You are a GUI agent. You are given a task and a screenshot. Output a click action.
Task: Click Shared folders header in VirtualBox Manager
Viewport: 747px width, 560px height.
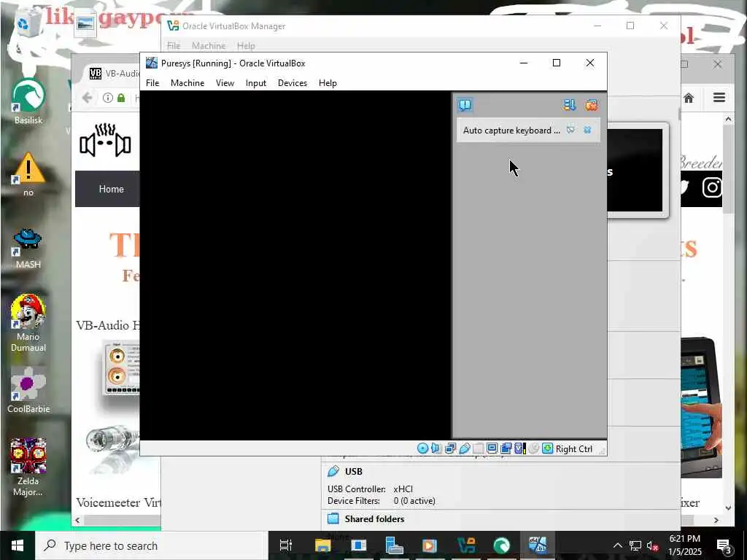(374, 519)
